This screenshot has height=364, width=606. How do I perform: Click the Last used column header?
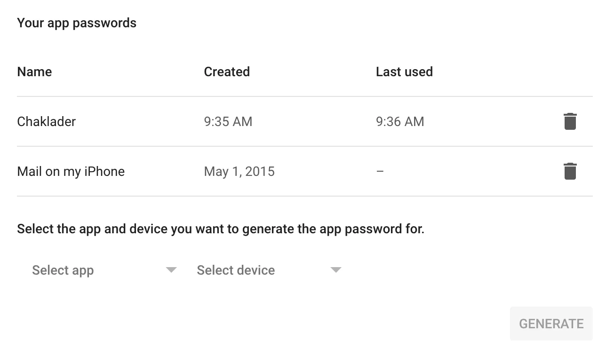(x=404, y=72)
